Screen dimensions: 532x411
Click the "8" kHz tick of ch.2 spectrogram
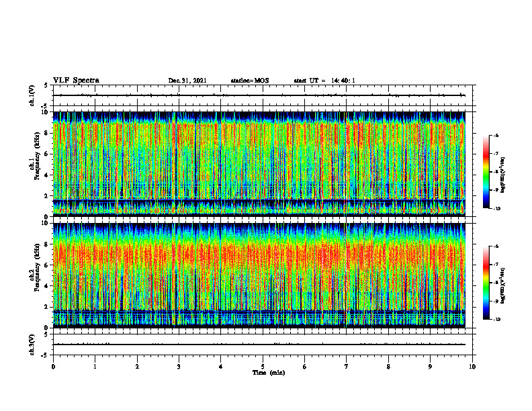[46, 244]
